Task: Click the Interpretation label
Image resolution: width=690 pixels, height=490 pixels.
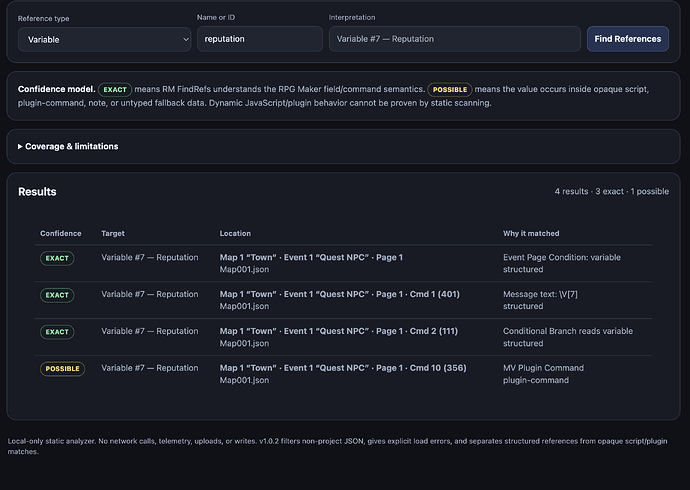Action: click(x=352, y=17)
